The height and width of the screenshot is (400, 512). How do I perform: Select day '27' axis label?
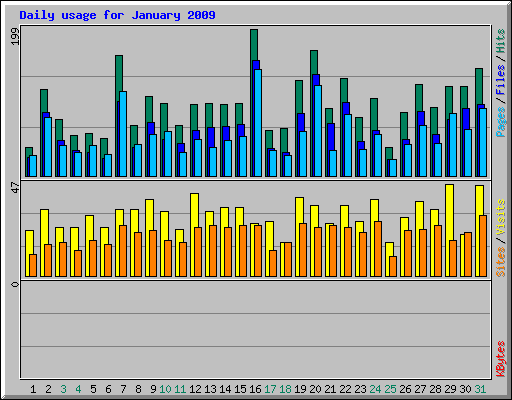point(420,389)
